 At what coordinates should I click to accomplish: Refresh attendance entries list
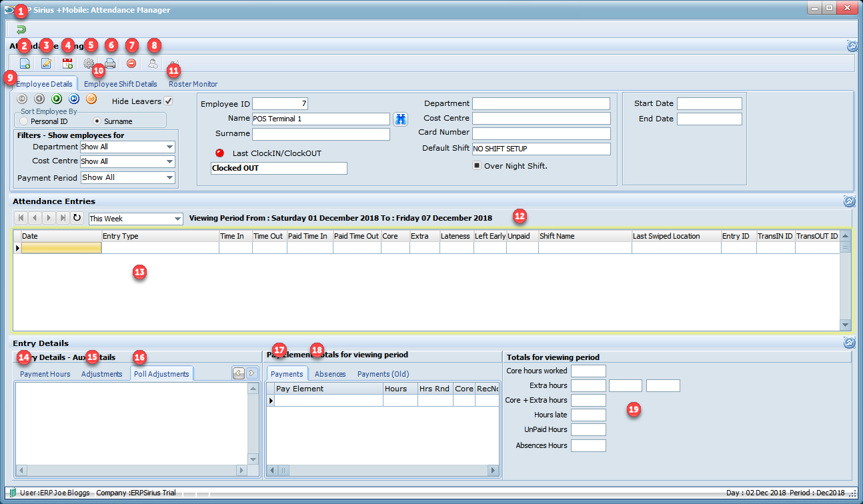77,218
